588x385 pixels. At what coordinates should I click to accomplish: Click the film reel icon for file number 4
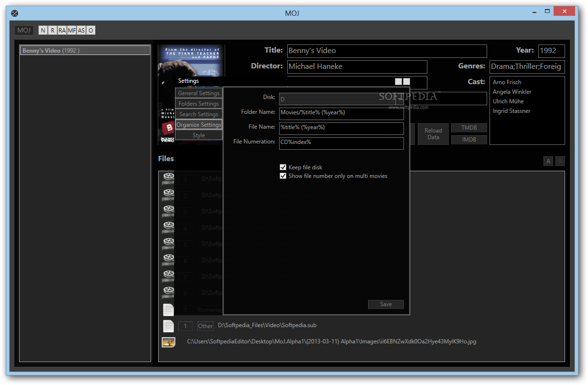(x=168, y=228)
